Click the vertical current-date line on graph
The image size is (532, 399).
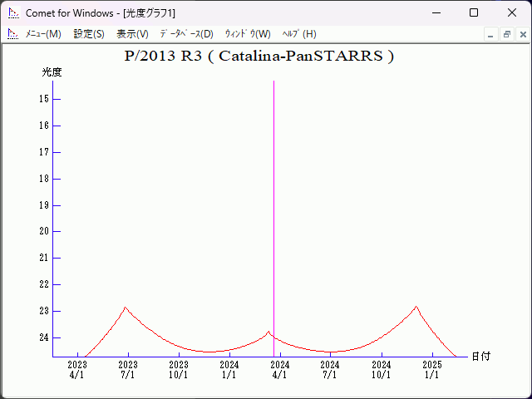273,208
